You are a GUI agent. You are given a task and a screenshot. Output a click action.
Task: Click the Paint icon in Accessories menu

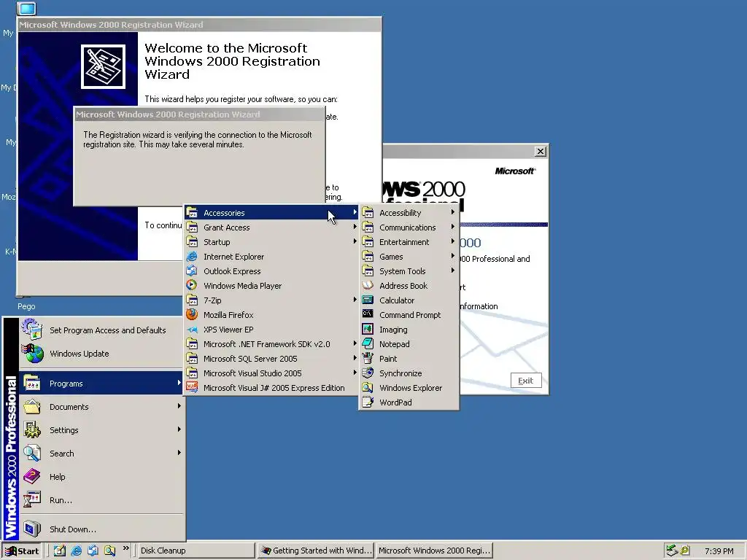(368, 358)
